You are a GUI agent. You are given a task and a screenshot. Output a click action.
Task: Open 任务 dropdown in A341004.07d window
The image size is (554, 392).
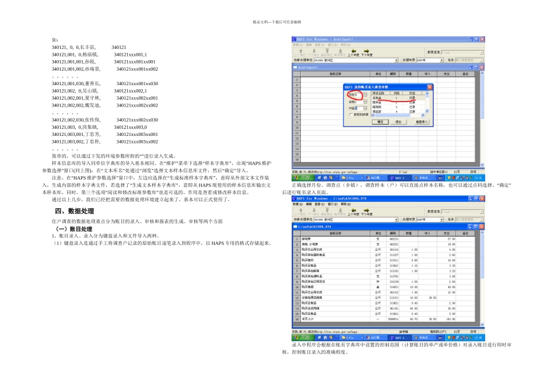click(x=481, y=219)
